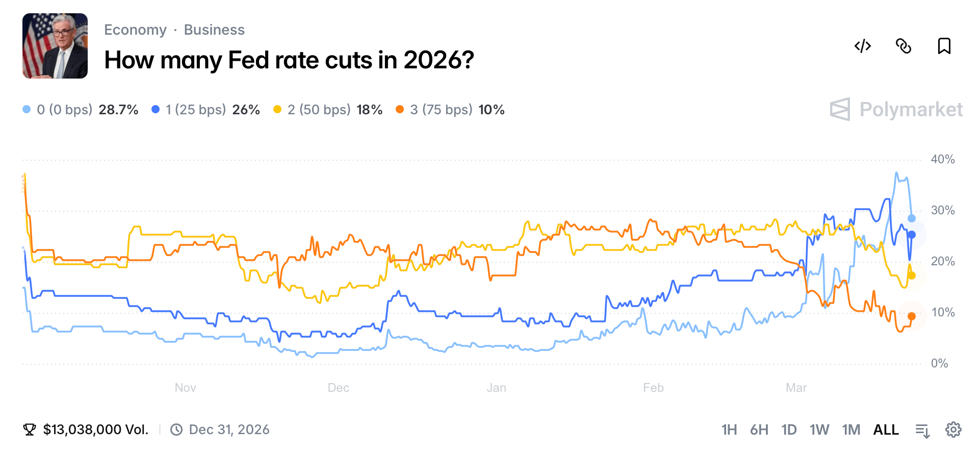Switch chart to 1H timeframe
Screen dimensions: 980x452
[729, 430]
